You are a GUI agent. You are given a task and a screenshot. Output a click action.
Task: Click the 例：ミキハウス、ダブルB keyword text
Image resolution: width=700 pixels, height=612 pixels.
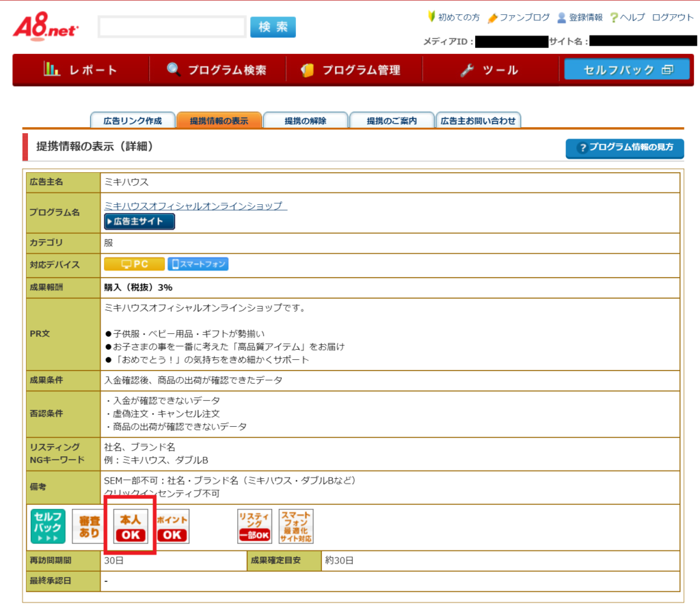pos(157,460)
